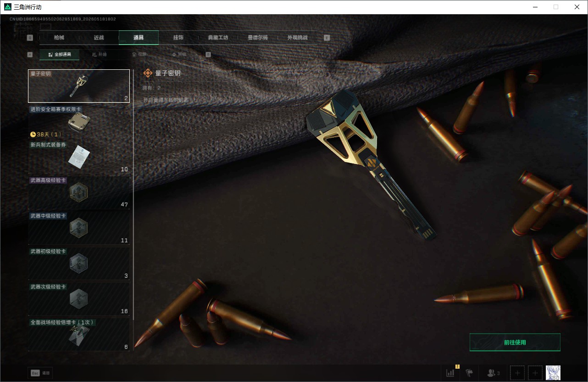This screenshot has width=588, height=382.
Task: Open the friends list icon showing 3
Action: (493, 373)
